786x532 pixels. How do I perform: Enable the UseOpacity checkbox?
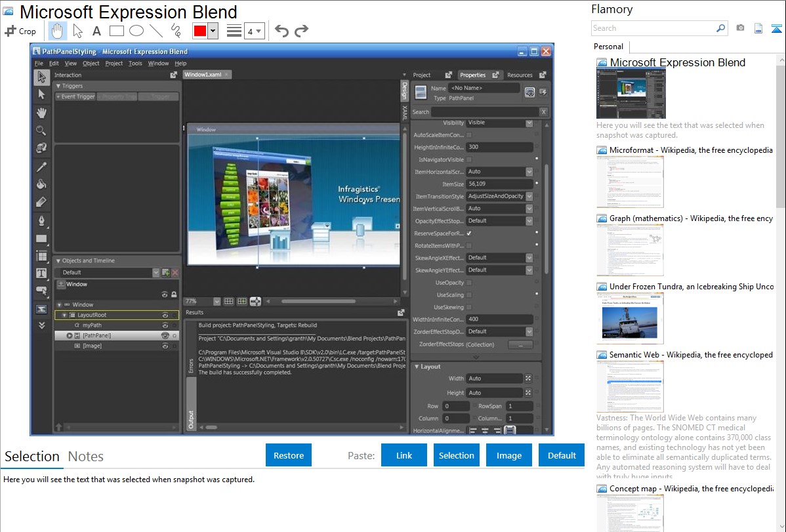469,283
